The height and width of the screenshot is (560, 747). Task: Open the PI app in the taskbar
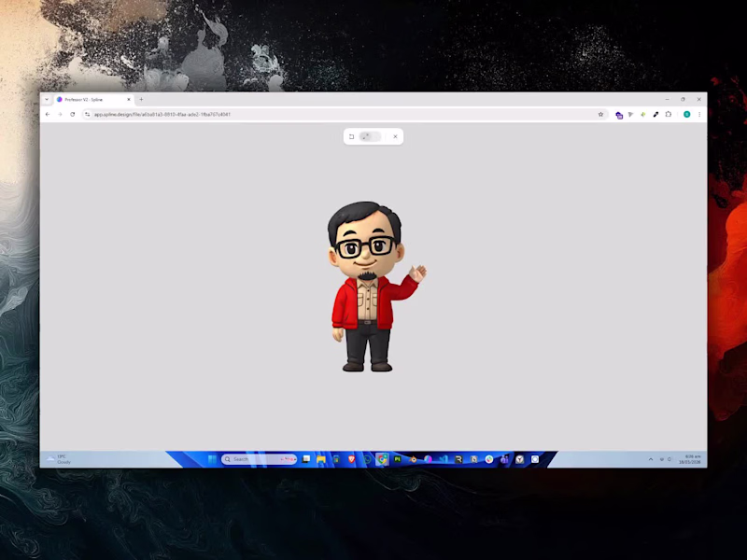point(398,459)
